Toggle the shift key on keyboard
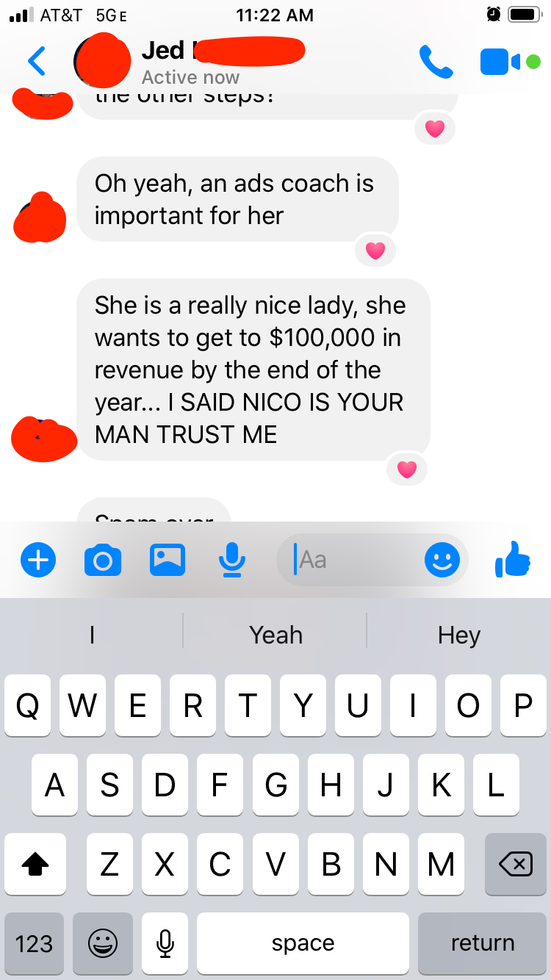This screenshot has height=980, width=551. coord(35,864)
